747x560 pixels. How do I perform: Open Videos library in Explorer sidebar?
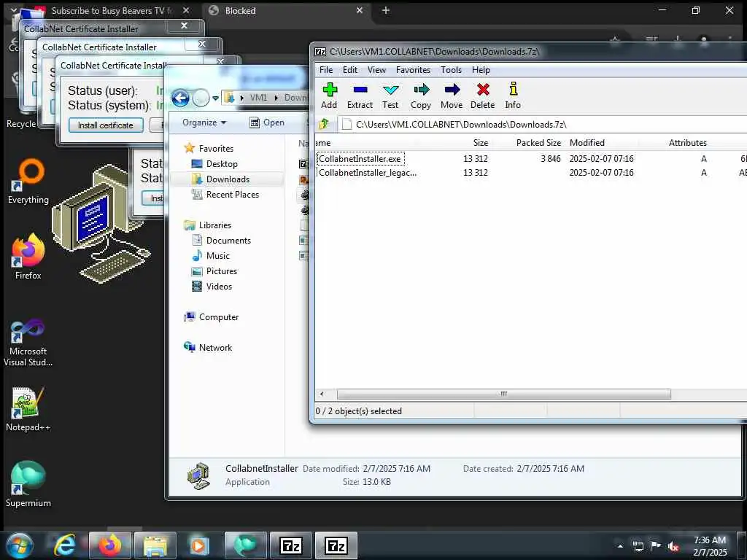click(212, 286)
